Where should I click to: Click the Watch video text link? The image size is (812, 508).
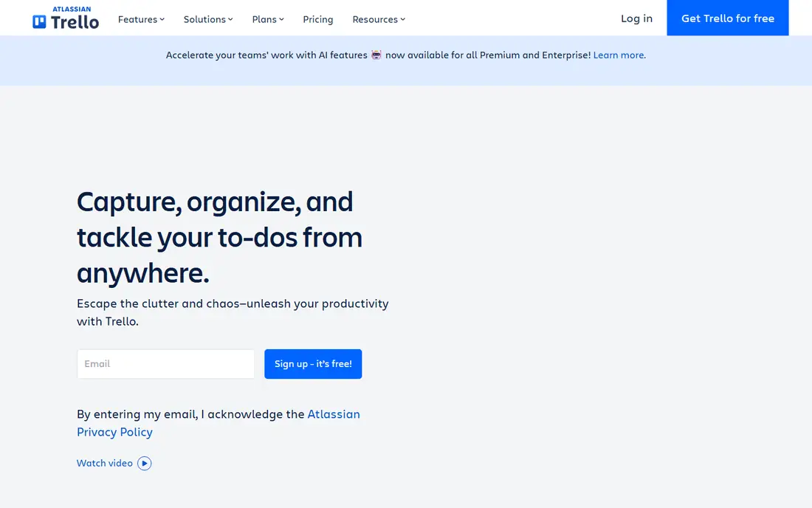pos(105,463)
